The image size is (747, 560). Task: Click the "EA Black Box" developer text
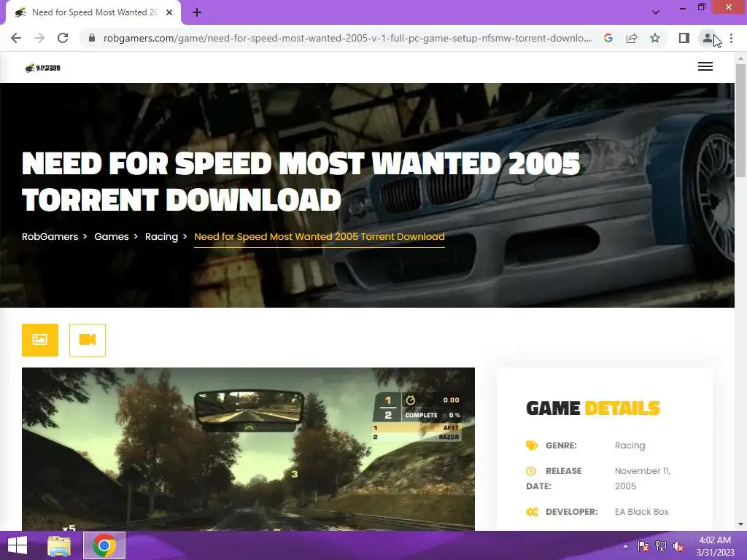(x=642, y=512)
